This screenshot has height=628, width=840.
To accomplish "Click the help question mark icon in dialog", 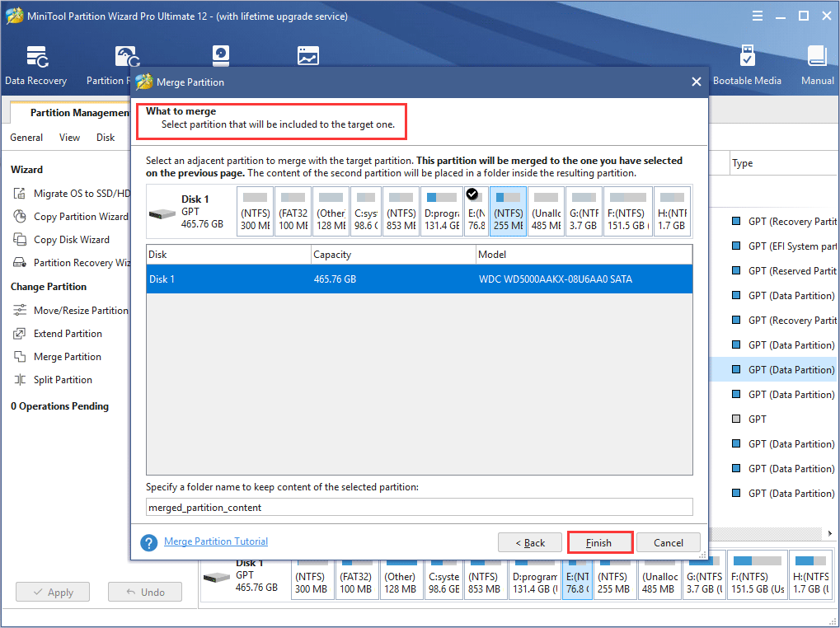I will [149, 542].
